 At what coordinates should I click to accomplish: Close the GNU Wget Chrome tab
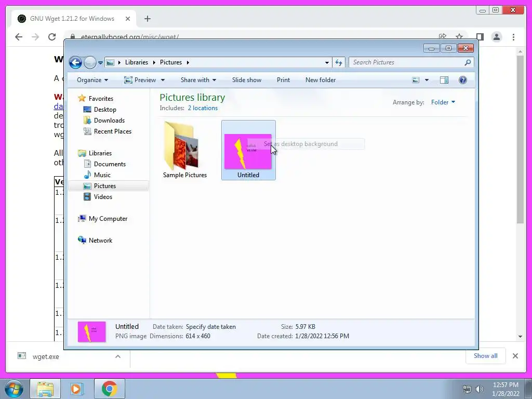click(x=128, y=19)
